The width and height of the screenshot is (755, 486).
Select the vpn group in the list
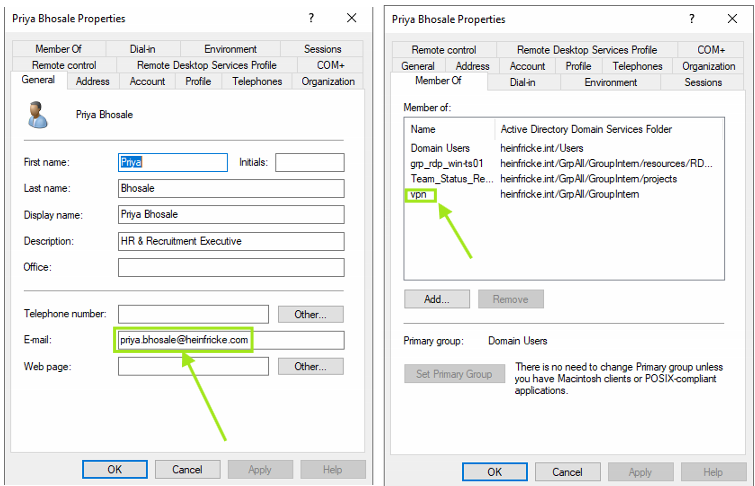[x=419, y=194]
